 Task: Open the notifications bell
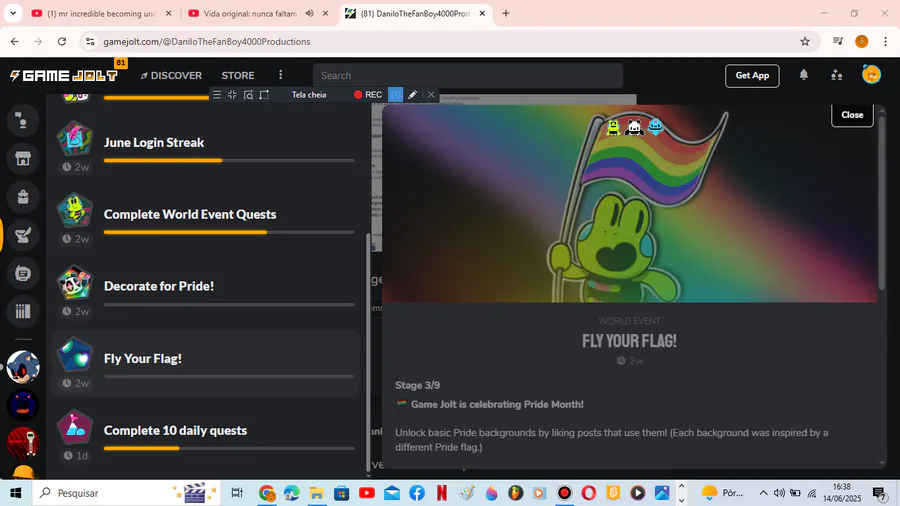(x=804, y=75)
